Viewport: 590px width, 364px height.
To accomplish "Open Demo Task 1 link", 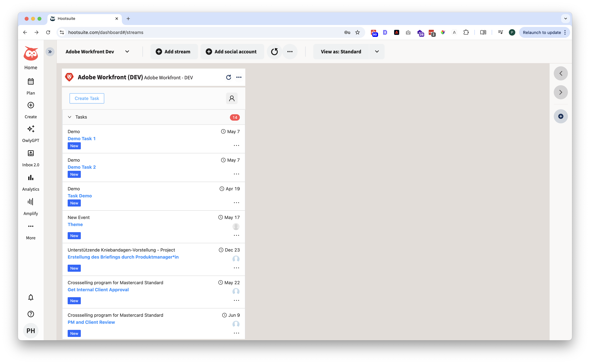I will pos(81,138).
